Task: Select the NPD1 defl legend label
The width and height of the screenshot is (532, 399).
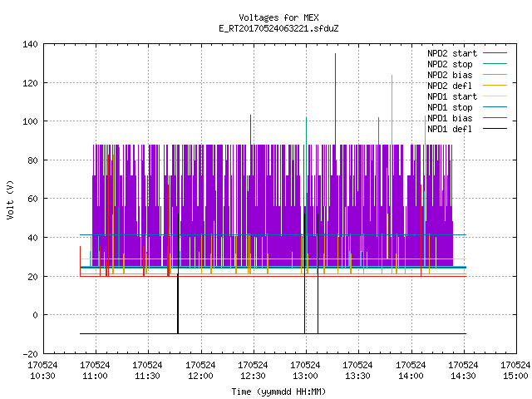Action: 450,129
